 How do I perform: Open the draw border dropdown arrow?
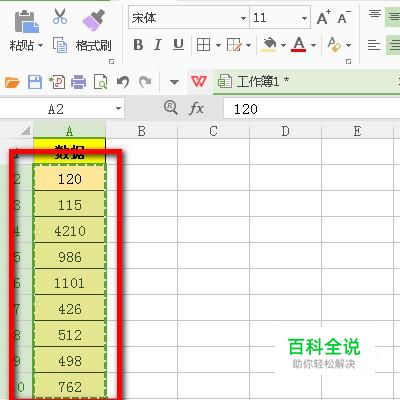pyautogui.click(x=248, y=45)
